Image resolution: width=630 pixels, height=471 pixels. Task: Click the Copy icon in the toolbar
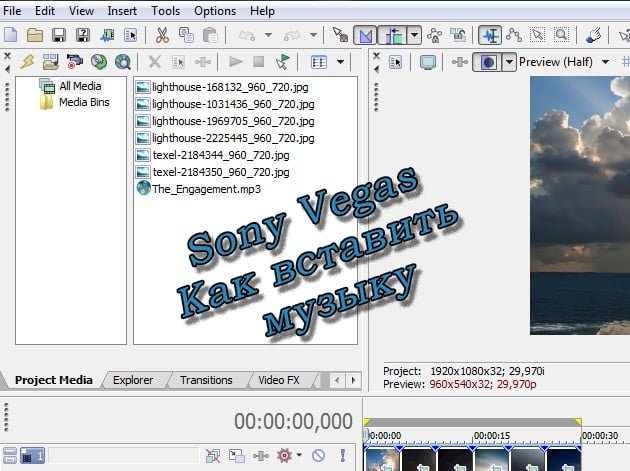click(x=186, y=35)
